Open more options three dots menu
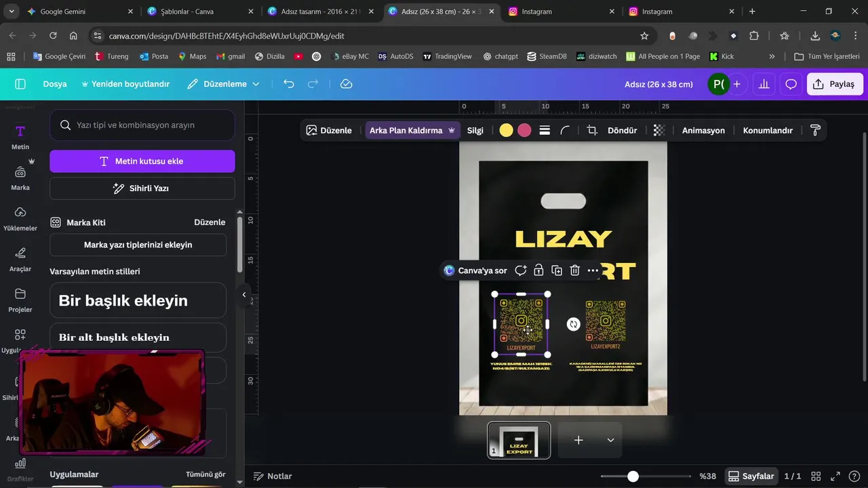 [593, 270]
